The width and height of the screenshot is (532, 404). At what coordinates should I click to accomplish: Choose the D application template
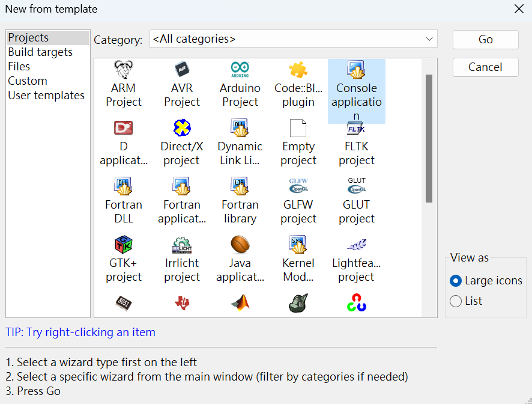point(124,142)
